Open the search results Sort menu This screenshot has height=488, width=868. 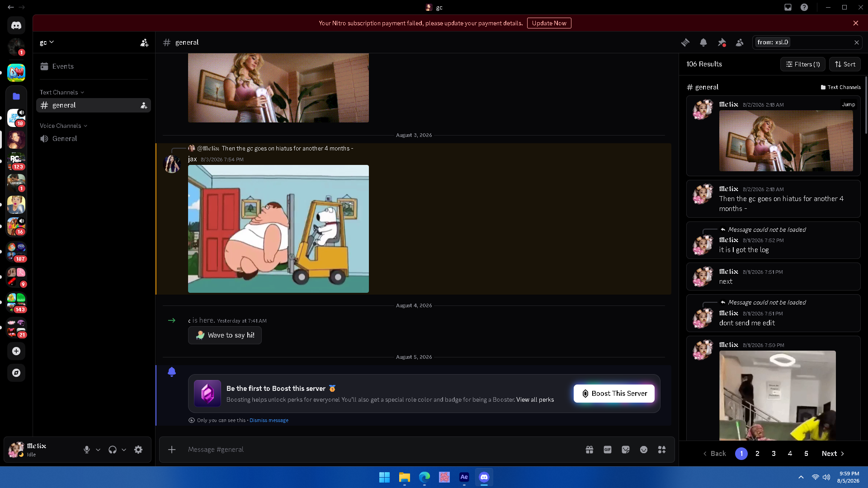point(845,64)
